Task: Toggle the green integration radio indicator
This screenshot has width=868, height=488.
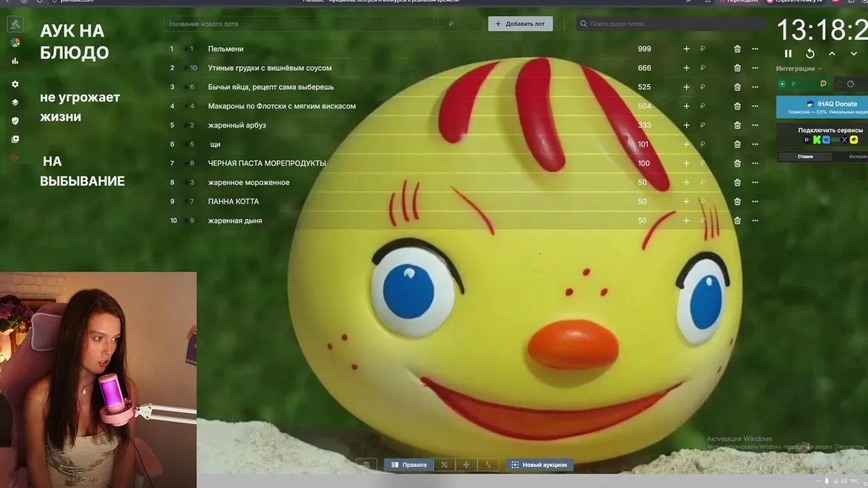Action: (x=782, y=84)
